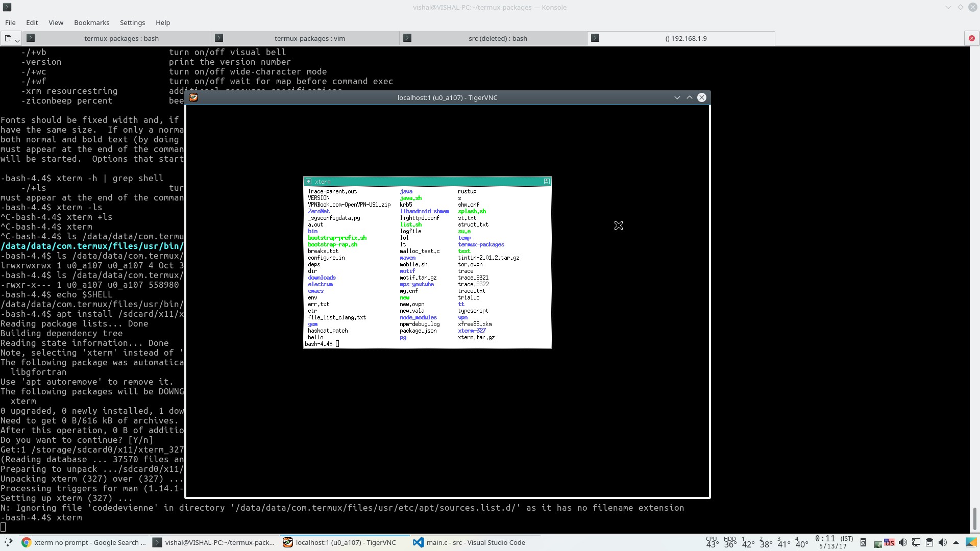Switch to Chrome 'xterm no prompt - Google Search' task
Image resolution: width=980 pixels, height=551 pixels.
pos(84,542)
